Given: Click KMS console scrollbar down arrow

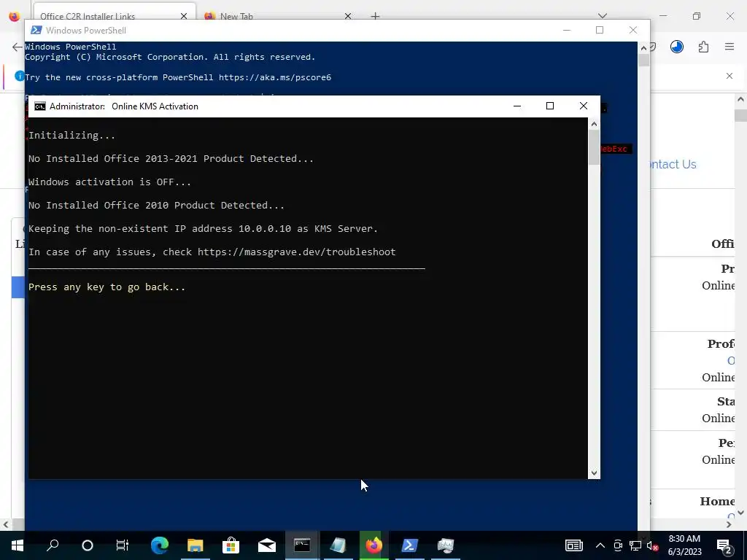Looking at the screenshot, I should tap(594, 472).
